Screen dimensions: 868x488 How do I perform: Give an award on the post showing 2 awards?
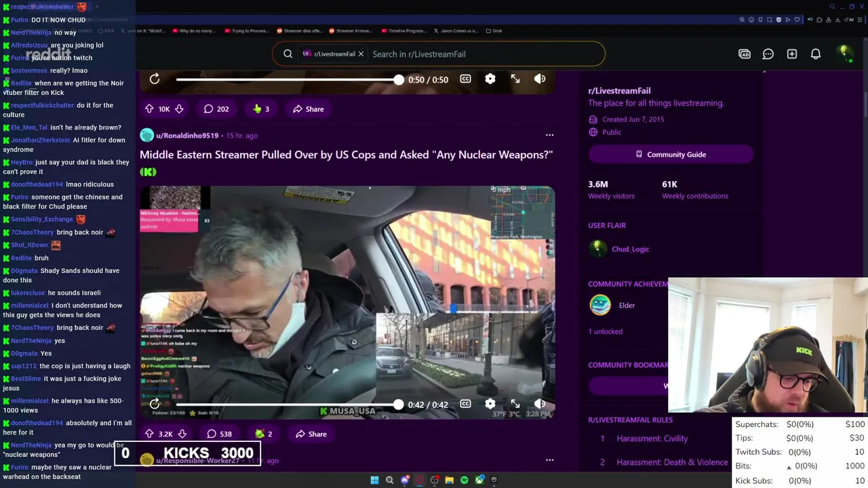(264, 434)
